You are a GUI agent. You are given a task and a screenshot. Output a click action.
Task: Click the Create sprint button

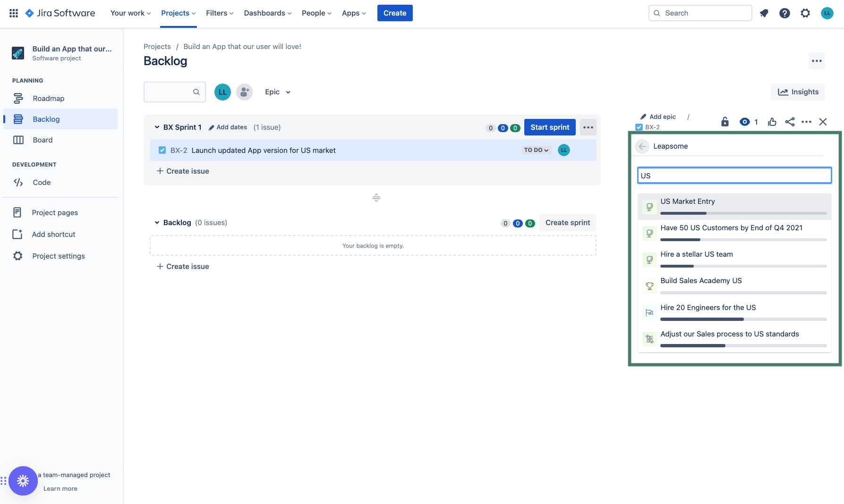point(568,223)
